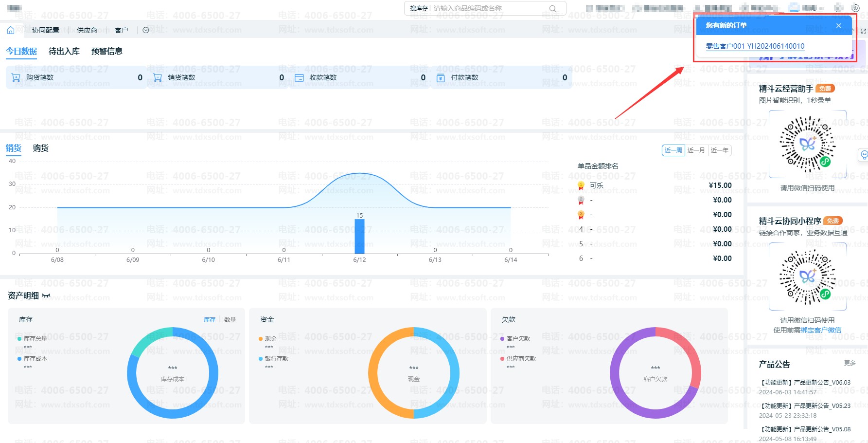
Task: Toggle asset details visibility eye icon
Action: tap(46, 295)
